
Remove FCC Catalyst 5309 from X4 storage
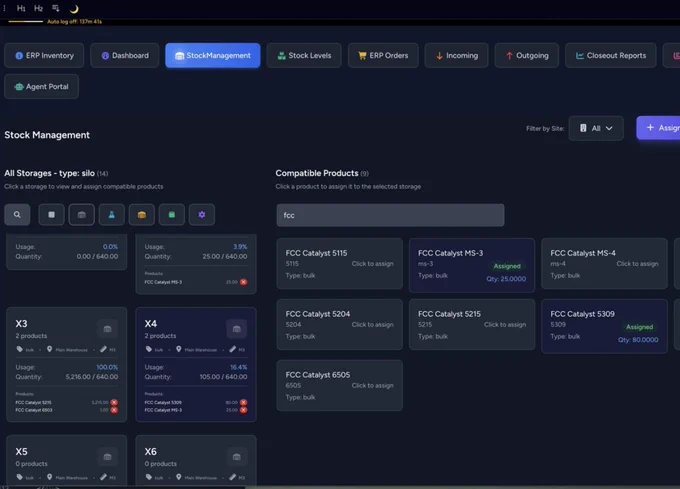(243, 402)
